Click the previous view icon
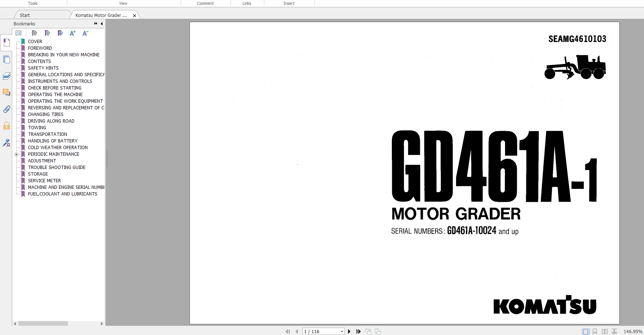This screenshot has width=644, height=335. point(368,332)
